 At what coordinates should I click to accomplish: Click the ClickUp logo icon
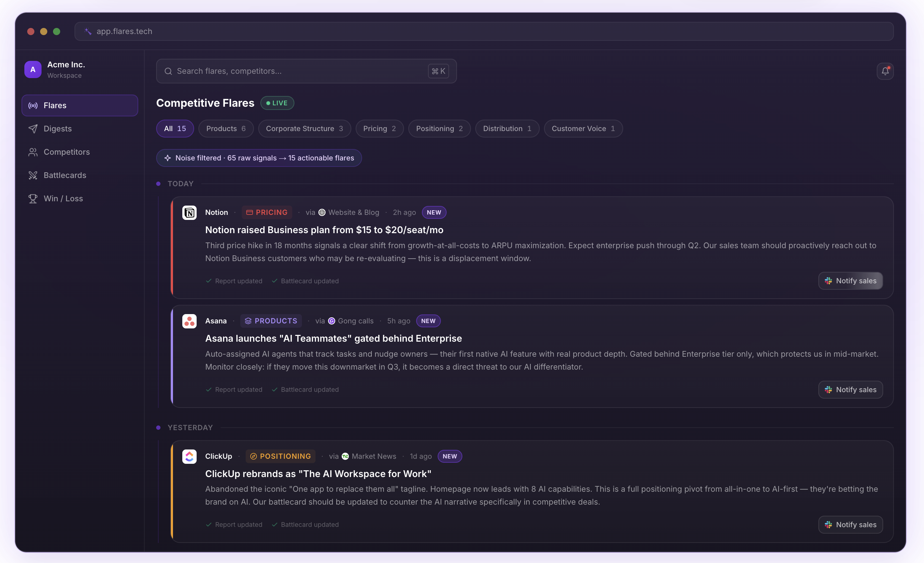[x=189, y=457]
